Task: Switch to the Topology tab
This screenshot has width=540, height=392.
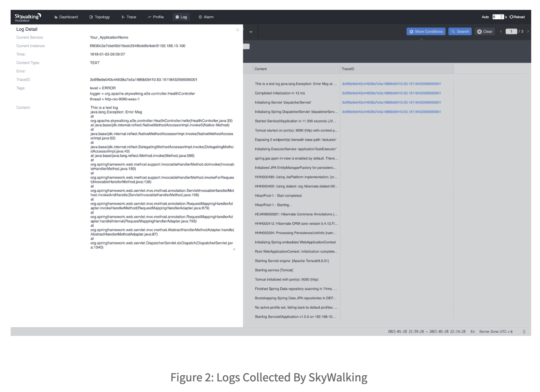Action: click(x=99, y=17)
